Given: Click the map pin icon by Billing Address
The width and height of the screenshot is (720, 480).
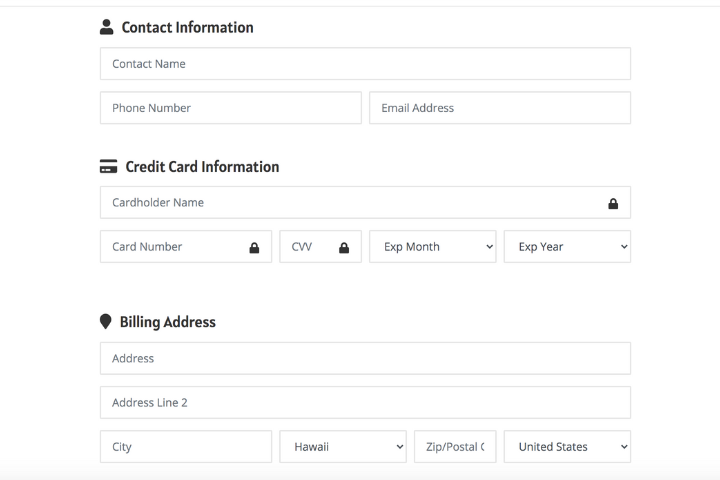Looking at the screenshot, I should (x=106, y=322).
